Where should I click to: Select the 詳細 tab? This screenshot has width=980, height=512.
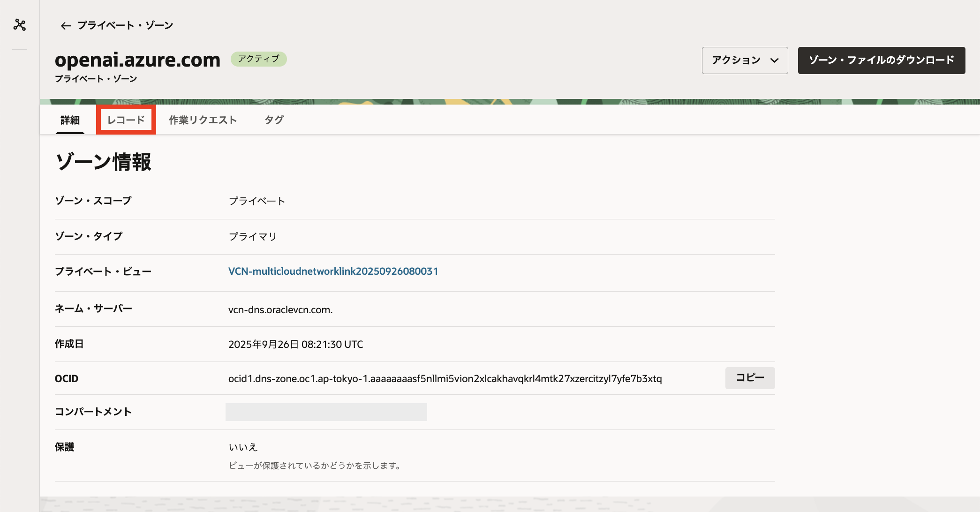point(70,120)
